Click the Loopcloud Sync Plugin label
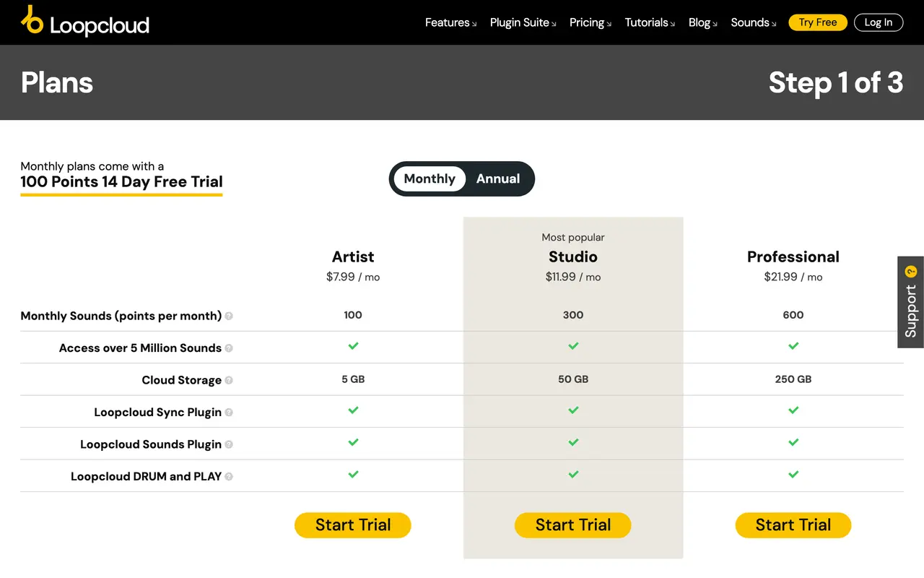Viewport: 924px width, 578px height. click(x=158, y=413)
